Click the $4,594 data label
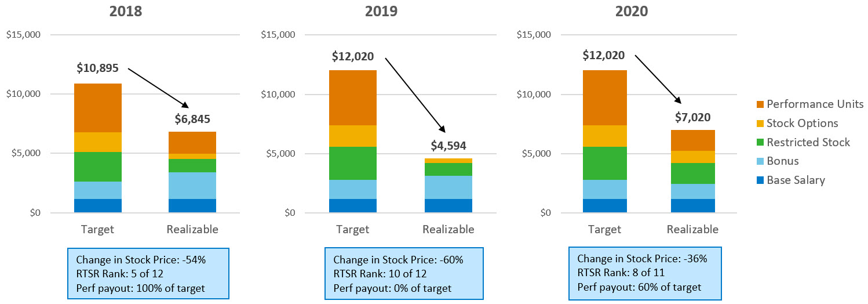Screen dimensions: 868x304 tap(448, 145)
